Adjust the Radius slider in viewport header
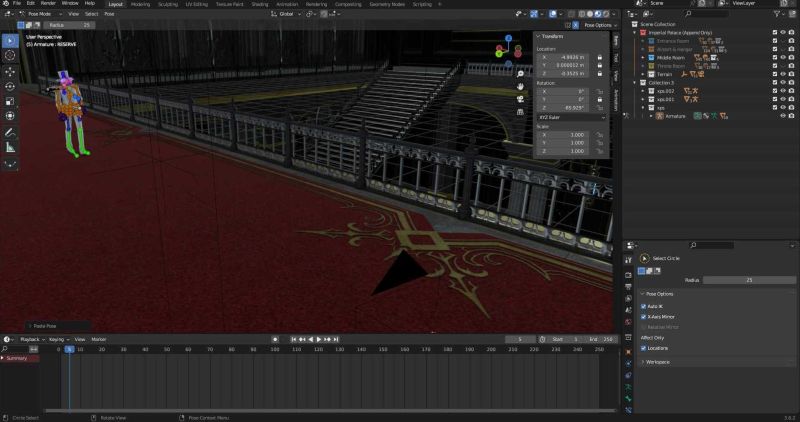Image resolution: width=800 pixels, height=422 pixels. tap(69, 25)
